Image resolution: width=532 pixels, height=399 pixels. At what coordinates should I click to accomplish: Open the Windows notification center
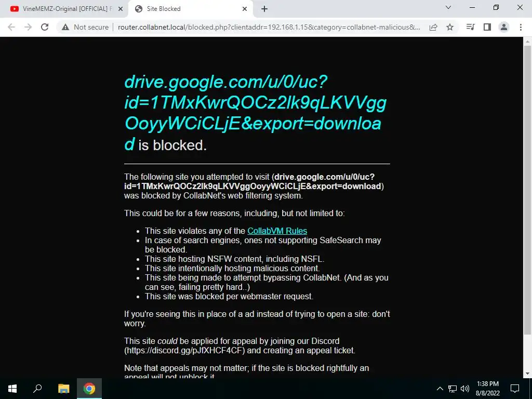tap(515, 389)
